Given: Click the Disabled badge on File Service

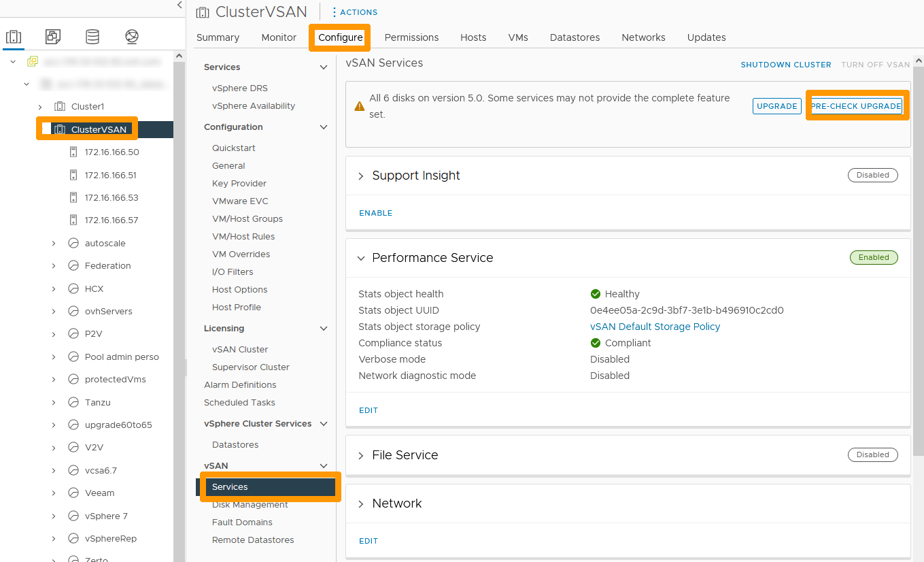Looking at the screenshot, I should pos(872,454).
